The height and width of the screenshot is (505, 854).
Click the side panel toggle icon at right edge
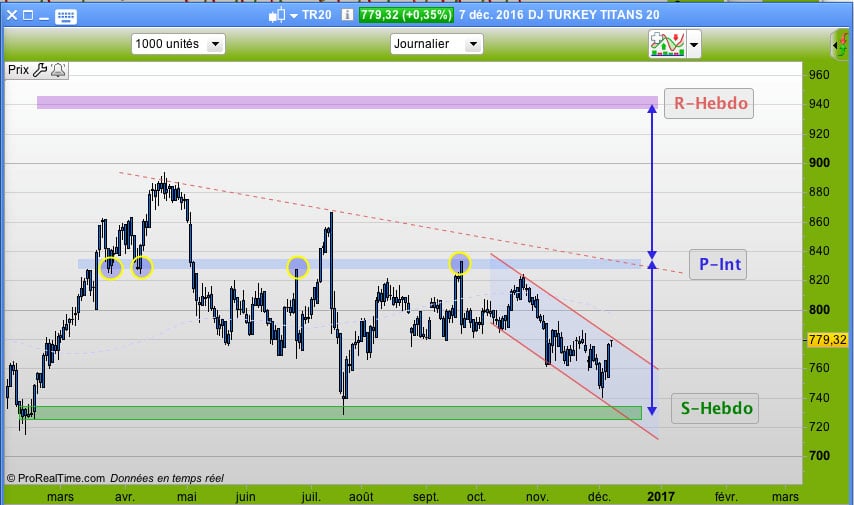840,45
